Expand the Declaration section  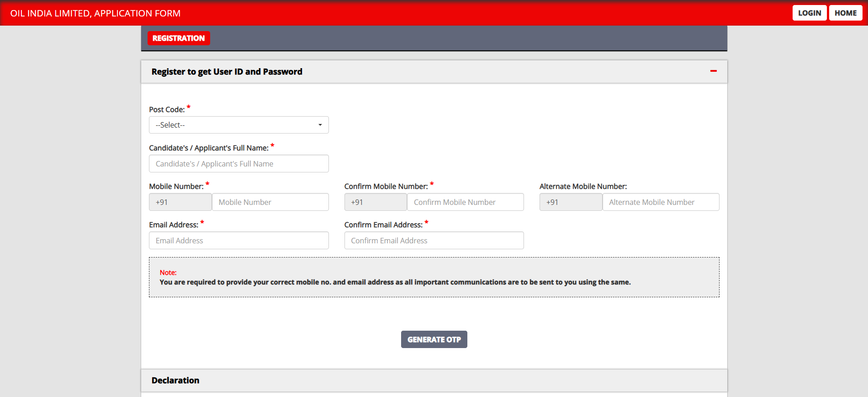tap(175, 381)
